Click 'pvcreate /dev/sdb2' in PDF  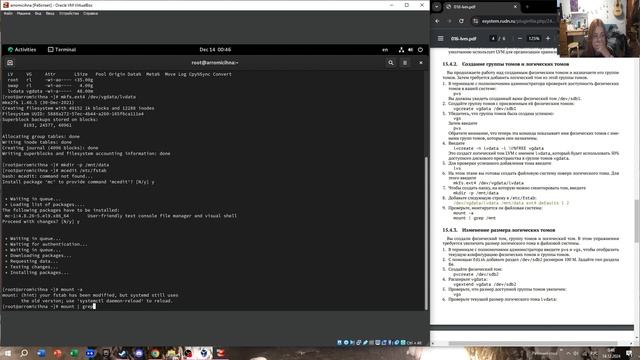click(476, 274)
